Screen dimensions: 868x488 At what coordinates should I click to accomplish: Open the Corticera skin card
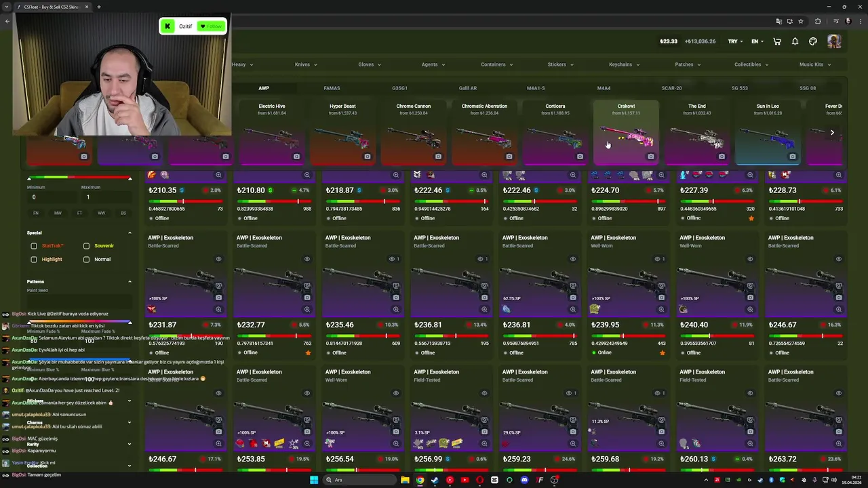pyautogui.click(x=555, y=133)
